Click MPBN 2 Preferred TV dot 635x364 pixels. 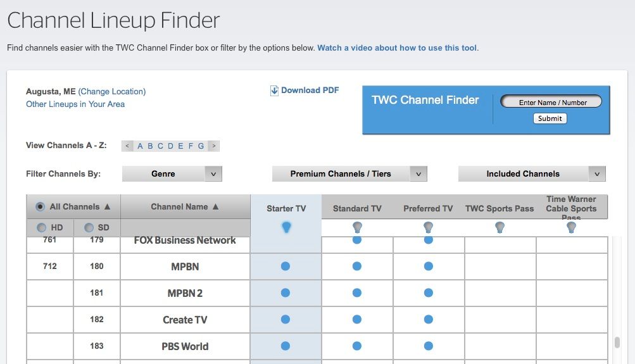(429, 292)
